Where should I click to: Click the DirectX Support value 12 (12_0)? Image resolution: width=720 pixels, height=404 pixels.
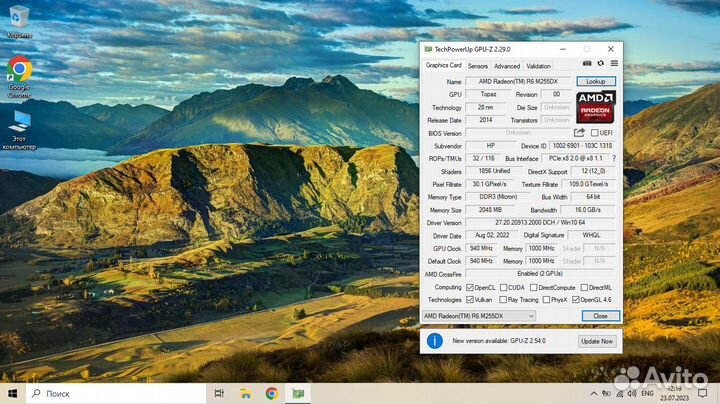[593, 171]
